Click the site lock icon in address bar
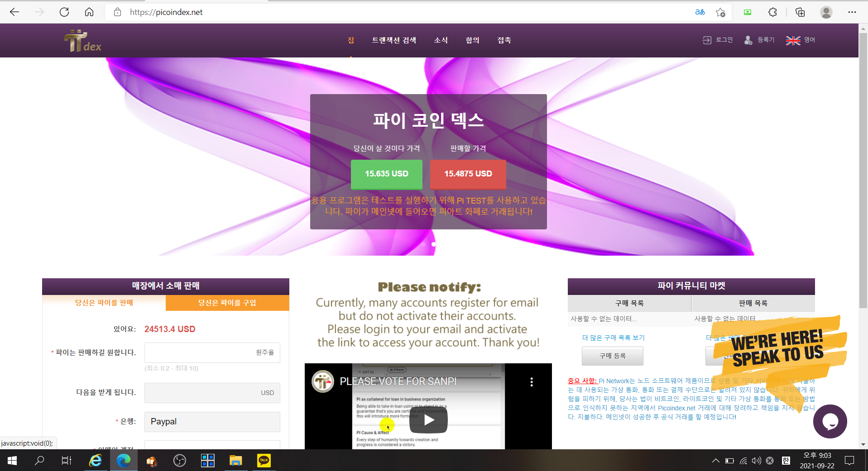The height and width of the screenshot is (471, 868). click(118, 12)
